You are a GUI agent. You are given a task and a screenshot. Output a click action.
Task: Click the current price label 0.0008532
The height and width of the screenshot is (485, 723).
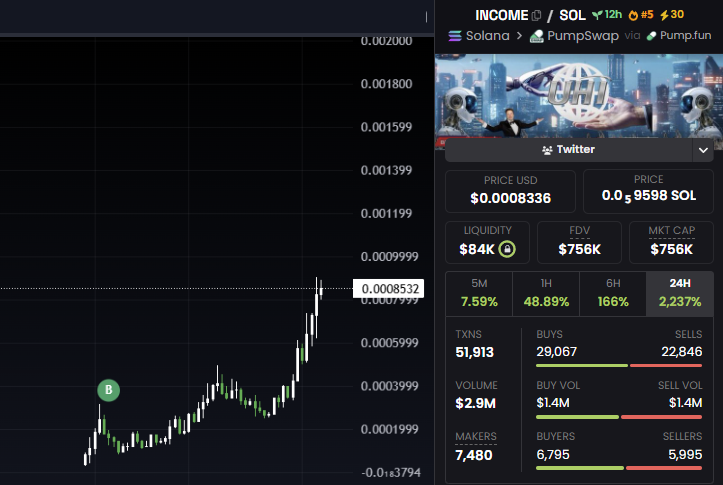(389, 289)
